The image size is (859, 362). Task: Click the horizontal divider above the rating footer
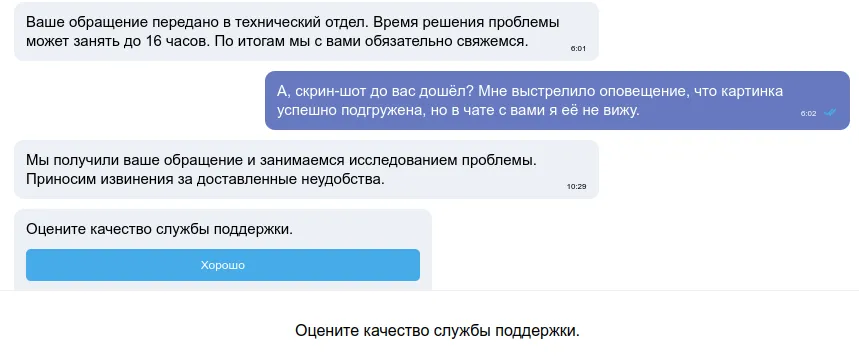pyautogui.click(x=430, y=291)
